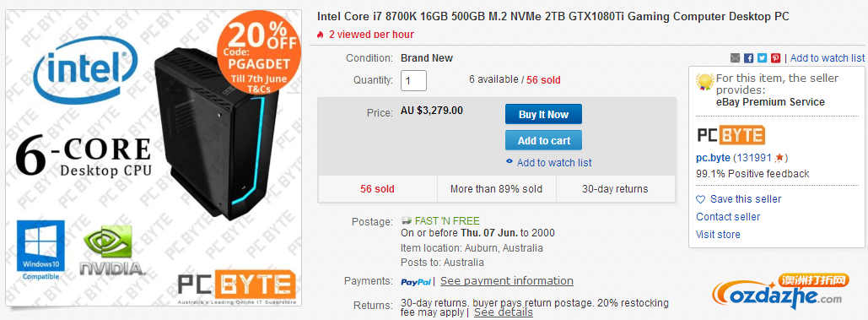Click the red star beside seller feedback score
Screen dimensions: 868x320
coord(779,157)
